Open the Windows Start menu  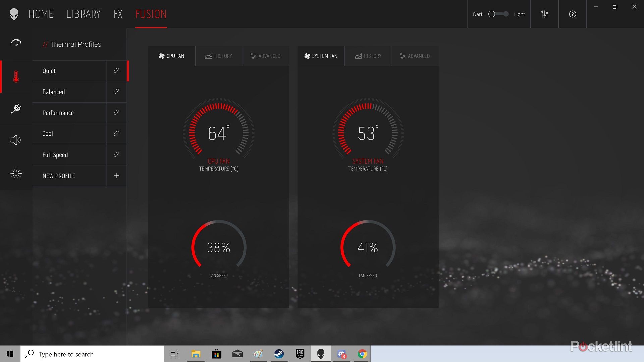(x=10, y=354)
